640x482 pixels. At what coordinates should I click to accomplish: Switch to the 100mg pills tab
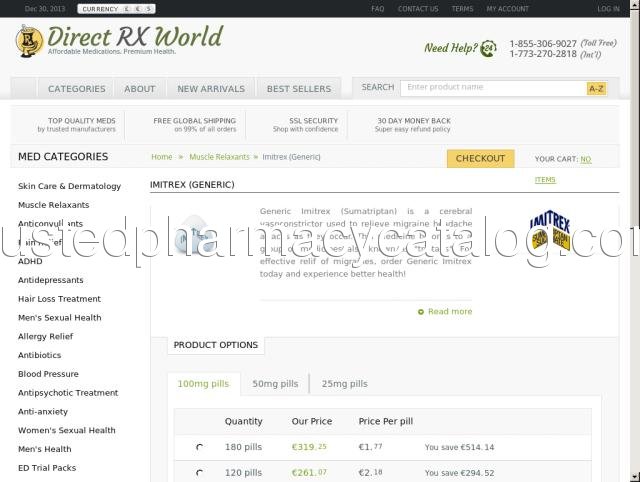(204, 384)
